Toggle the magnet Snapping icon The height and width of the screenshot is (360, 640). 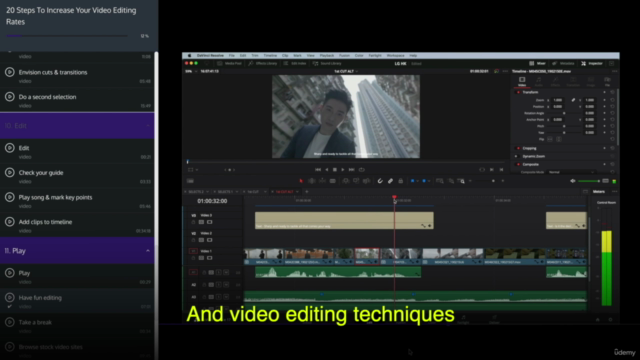click(x=380, y=181)
